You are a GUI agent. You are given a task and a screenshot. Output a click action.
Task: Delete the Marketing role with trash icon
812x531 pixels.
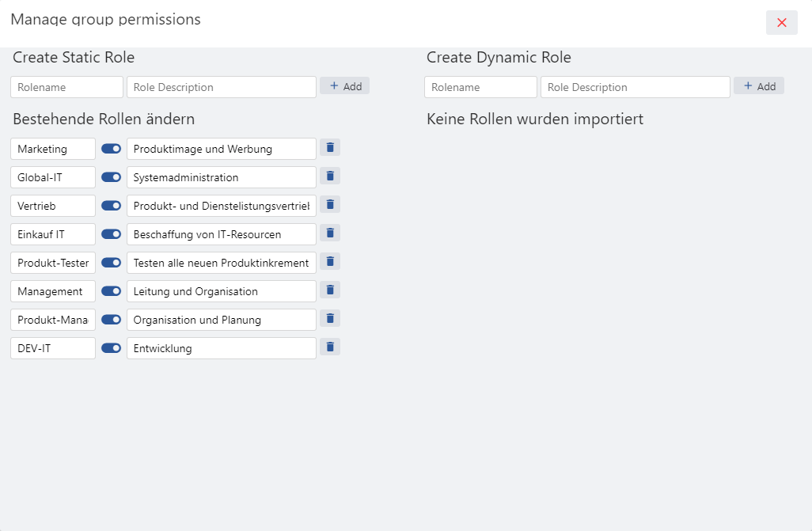tap(330, 148)
